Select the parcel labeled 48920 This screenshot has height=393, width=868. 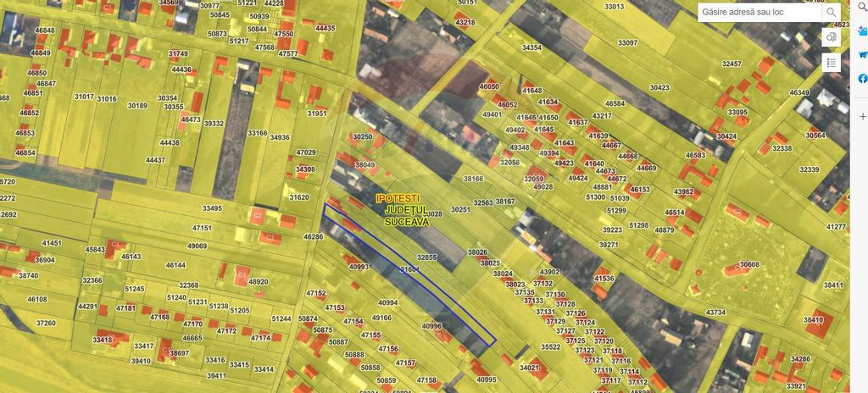point(258,282)
